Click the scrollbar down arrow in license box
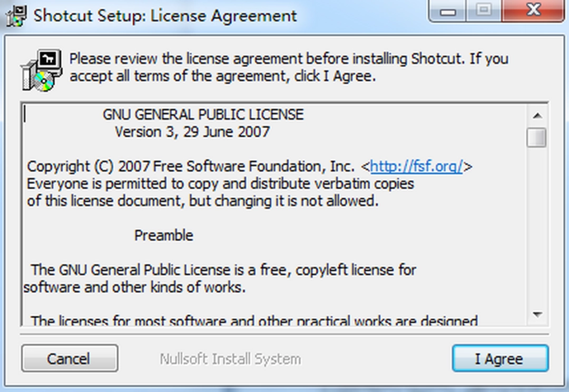This screenshot has width=569, height=392. point(537,315)
